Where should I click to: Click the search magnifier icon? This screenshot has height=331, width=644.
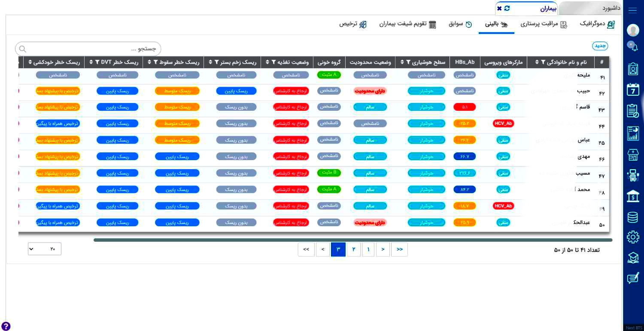[x=23, y=49]
